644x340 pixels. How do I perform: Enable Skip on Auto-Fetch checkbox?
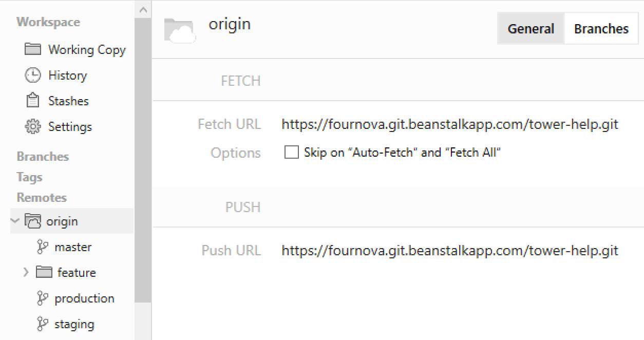click(291, 153)
